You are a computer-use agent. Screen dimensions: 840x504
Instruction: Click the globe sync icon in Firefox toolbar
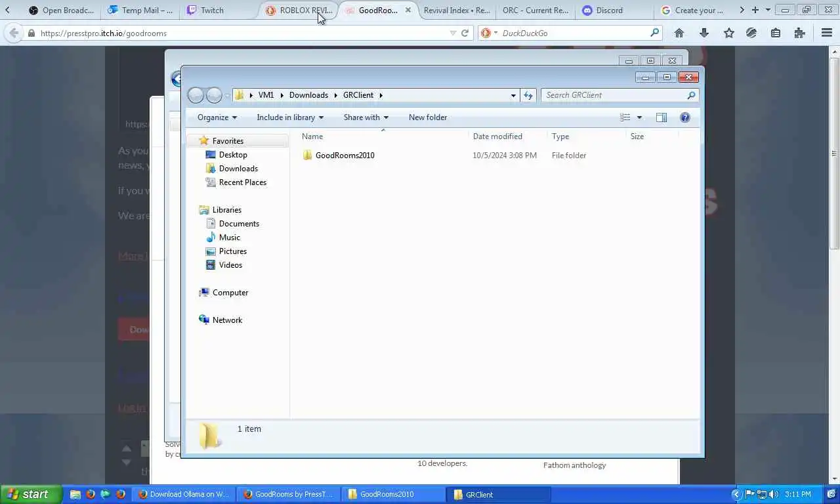(x=751, y=33)
